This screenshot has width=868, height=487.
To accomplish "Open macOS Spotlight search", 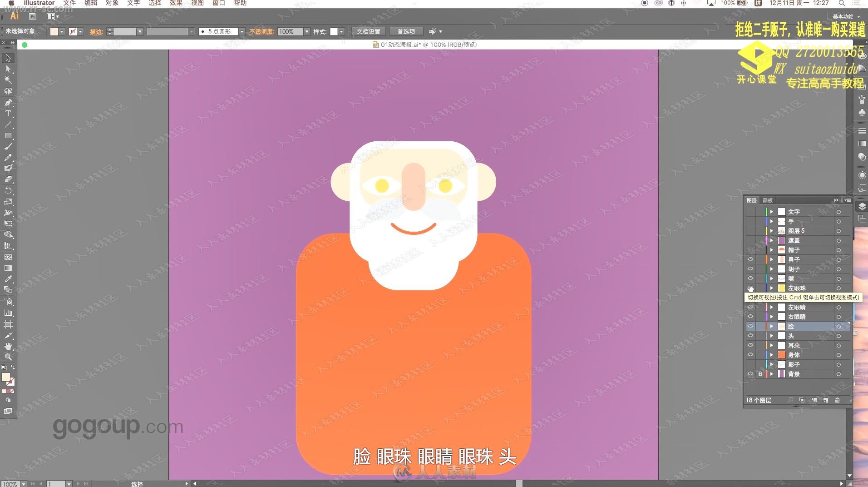I will [842, 3].
